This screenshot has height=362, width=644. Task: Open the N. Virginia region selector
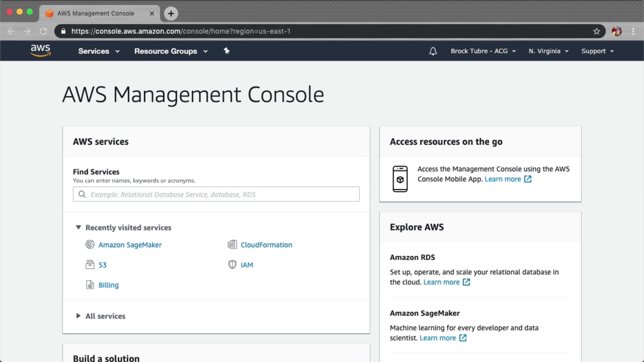[548, 51]
